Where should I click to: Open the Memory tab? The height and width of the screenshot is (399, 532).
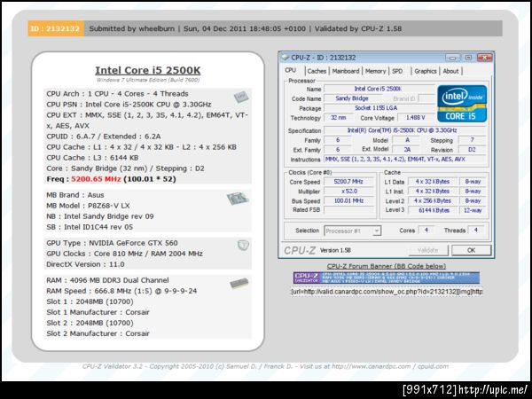tap(375, 71)
